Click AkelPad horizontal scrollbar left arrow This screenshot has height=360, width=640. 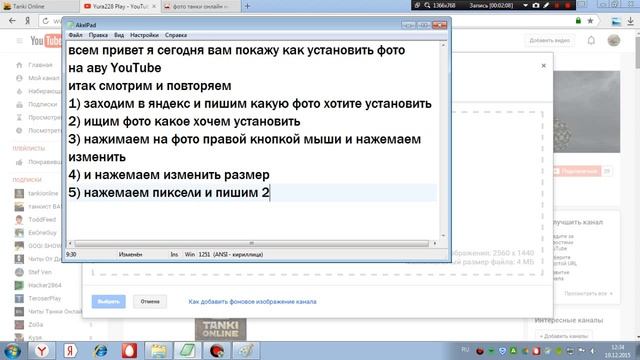(x=70, y=243)
